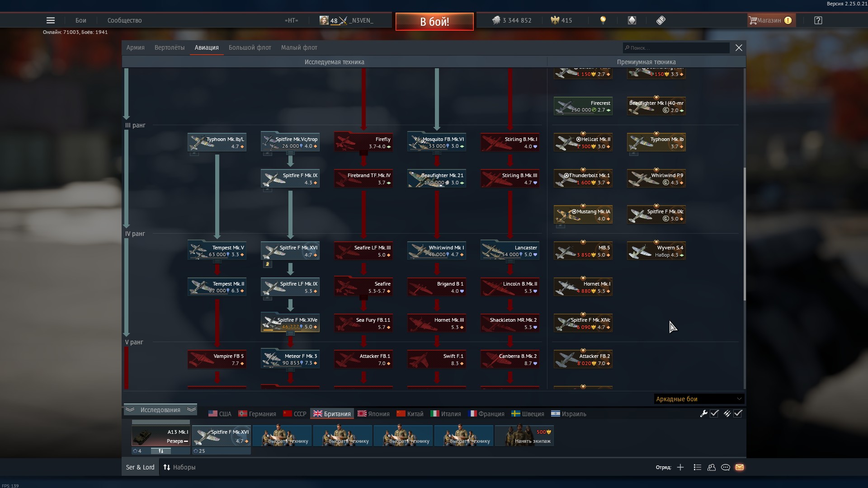Click the Spitfire F Mk.XVI talisman icon

[267, 264]
